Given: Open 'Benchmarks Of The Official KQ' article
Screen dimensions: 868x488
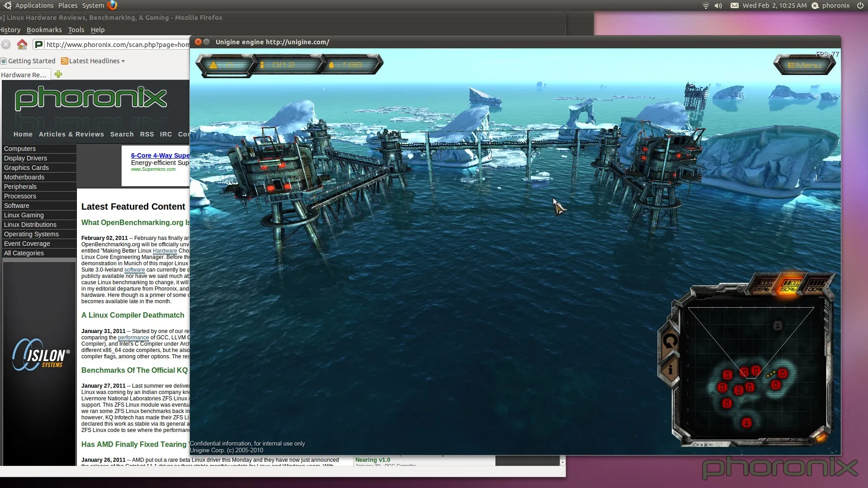Looking at the screenshot, I should 135,370.
